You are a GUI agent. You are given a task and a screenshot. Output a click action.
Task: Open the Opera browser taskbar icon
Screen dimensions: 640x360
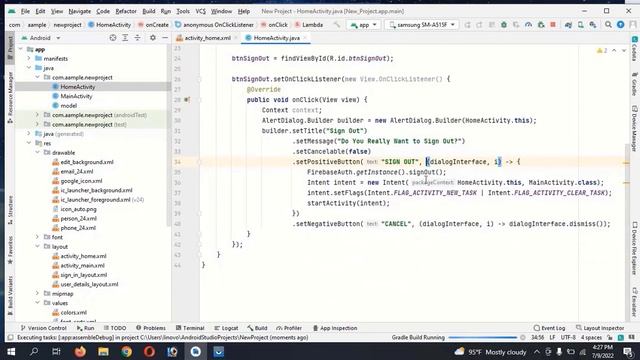(149, 351)
